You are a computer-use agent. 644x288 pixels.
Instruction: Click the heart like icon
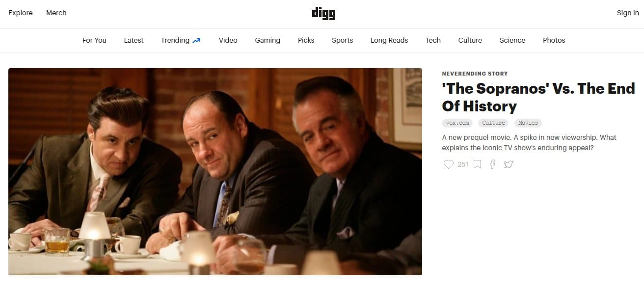tap(448, 164)
